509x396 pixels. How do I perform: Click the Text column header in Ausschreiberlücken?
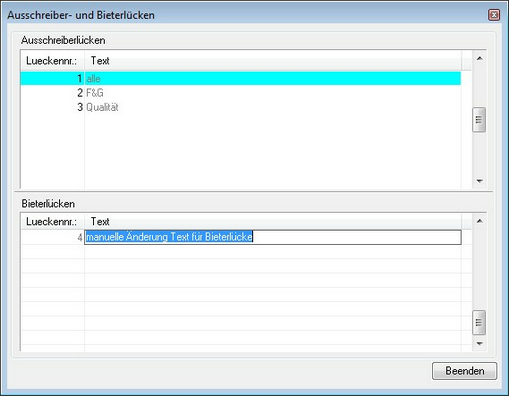coord(273,61)
